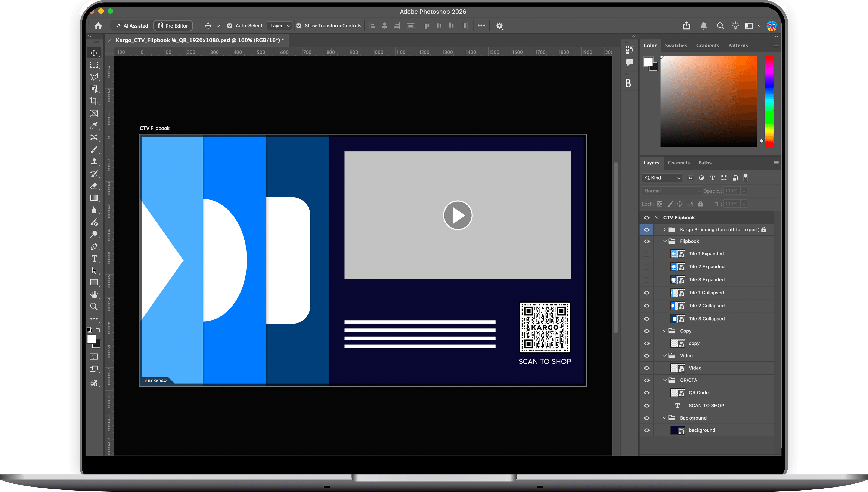Select the Pen tool
This screenshot has width=868, height=492.
pos(94,246)
